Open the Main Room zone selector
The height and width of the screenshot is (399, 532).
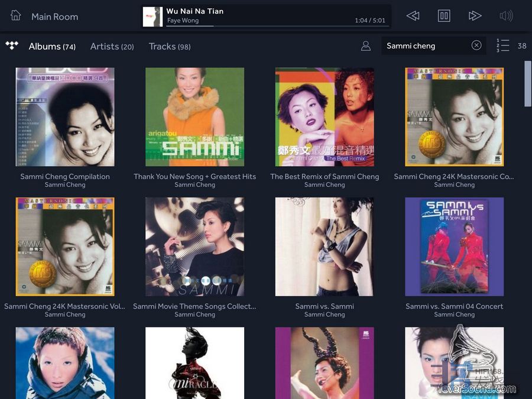point(54,17)
